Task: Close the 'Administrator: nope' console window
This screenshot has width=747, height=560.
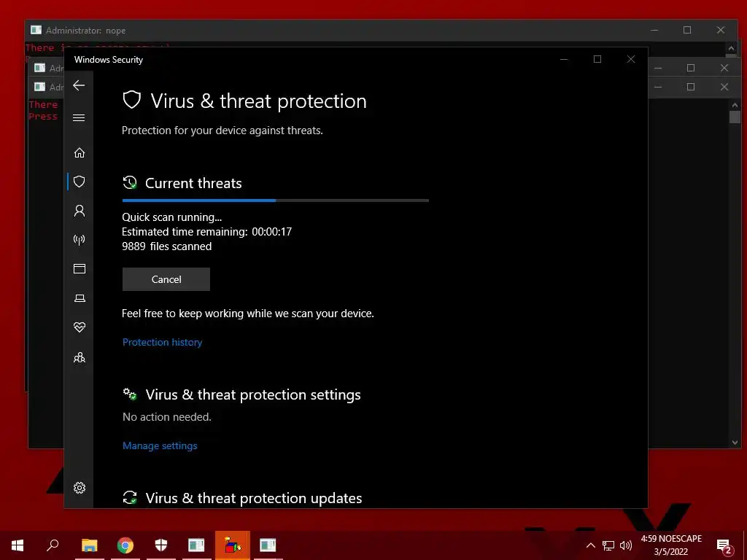Action: coord(720,30)
